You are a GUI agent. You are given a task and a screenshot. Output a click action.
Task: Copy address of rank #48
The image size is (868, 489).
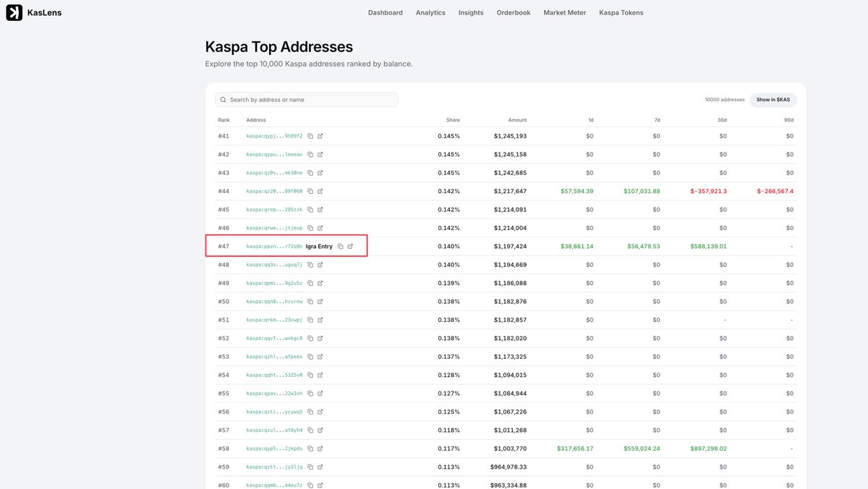tap(310, 265)
